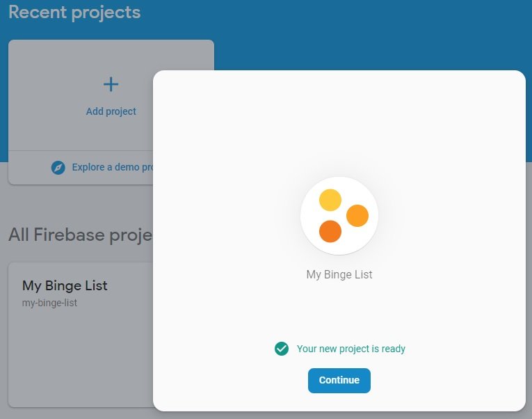
Task: Select the "Add project" text label
Action: pos(111,111)
